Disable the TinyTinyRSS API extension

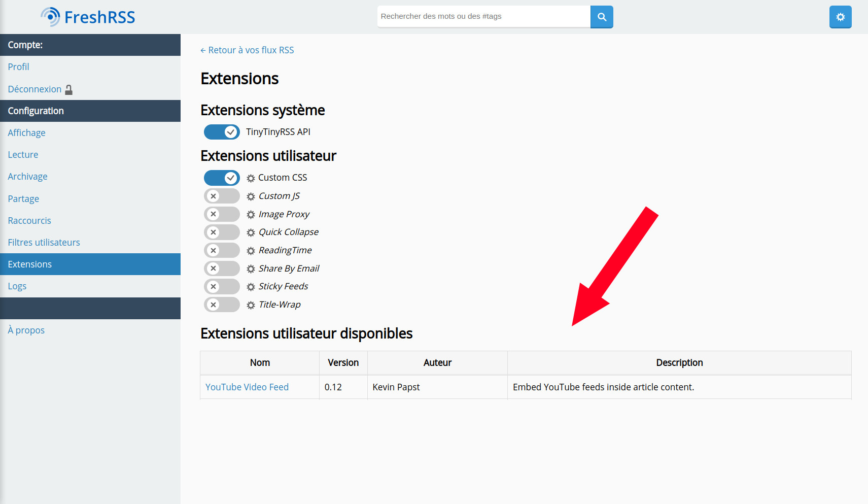pyautogui.click(x=222, y=132)
